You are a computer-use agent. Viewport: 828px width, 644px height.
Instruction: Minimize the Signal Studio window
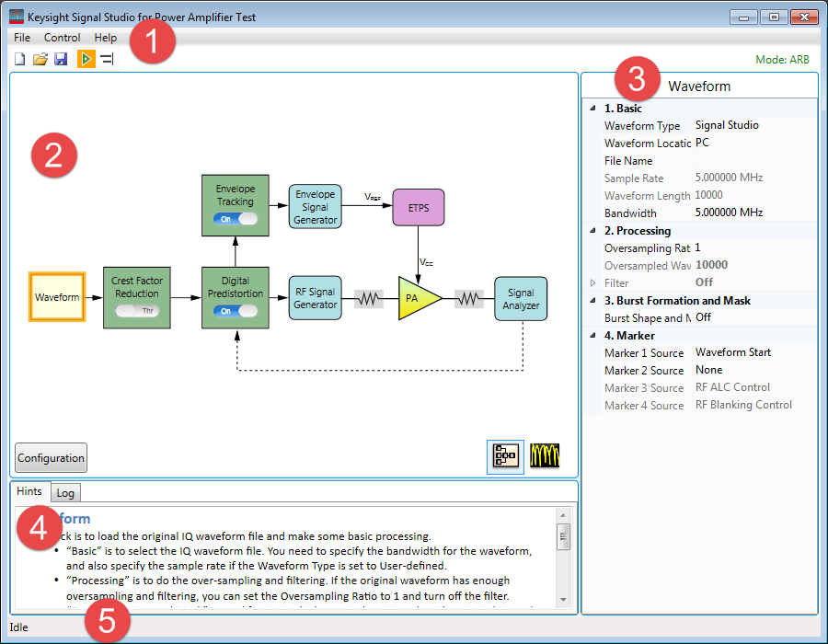[x=743, y=17]
